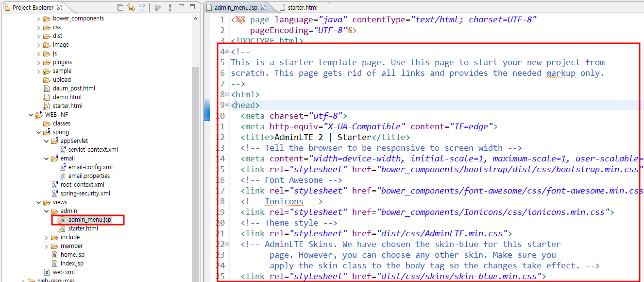Expand the image folder arrow
The image size is (644, 282).
click(39, 44)
